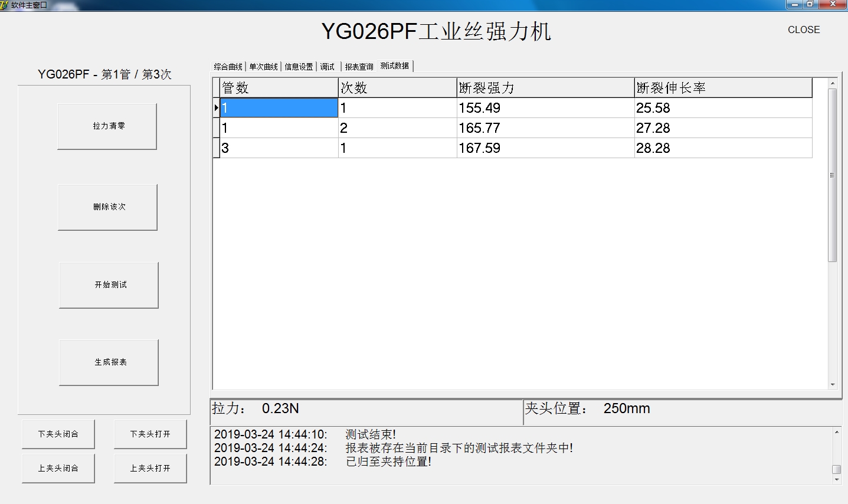Open the 报表查询 tab
Screen dimensions: 848x504
359,67
